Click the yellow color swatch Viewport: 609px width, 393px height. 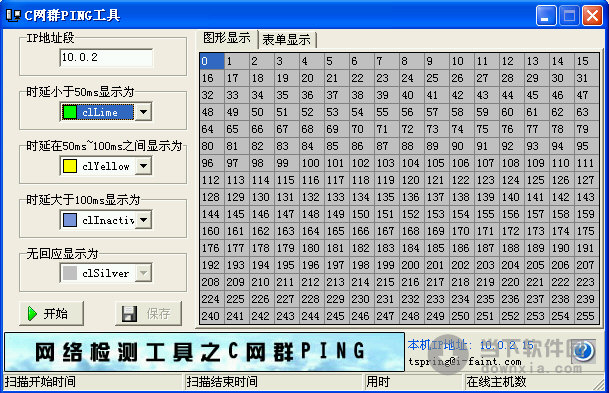(x=70, y=166)
